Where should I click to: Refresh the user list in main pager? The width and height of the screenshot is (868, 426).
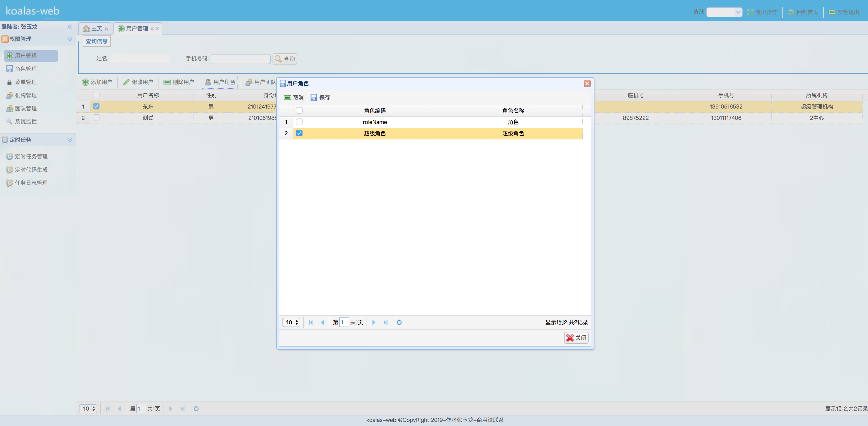[x=196, y=409]
